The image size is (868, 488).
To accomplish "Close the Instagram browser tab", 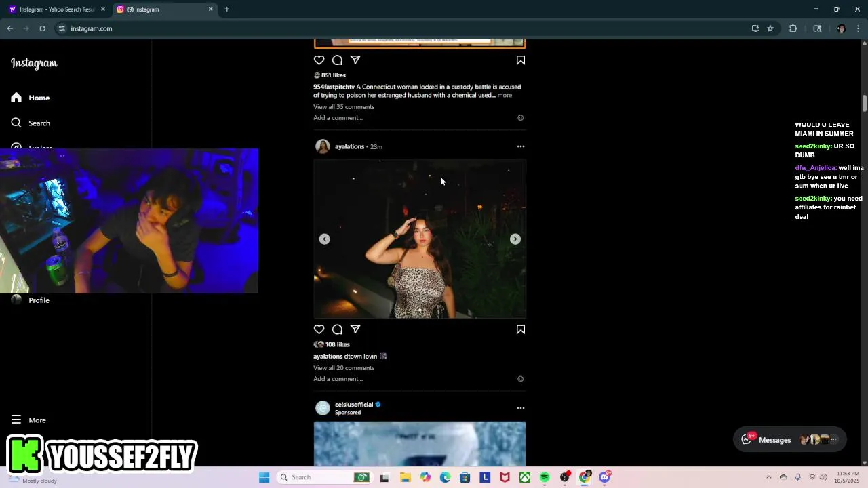I will click(x=210, y=9).
